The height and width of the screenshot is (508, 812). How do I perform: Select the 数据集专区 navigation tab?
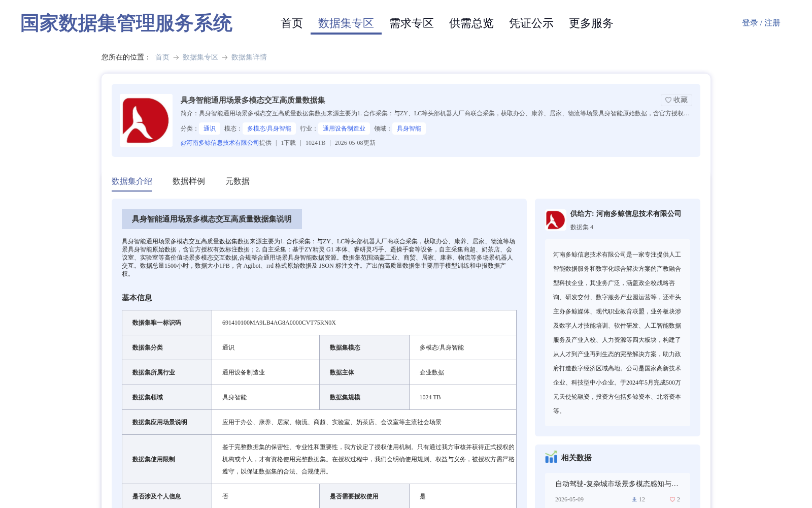tap(346, 23)
